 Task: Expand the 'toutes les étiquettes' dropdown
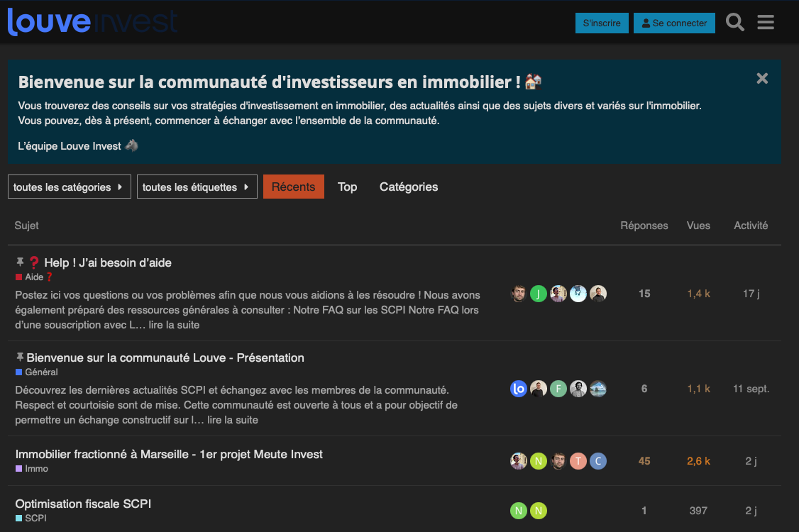click(197, 187)
